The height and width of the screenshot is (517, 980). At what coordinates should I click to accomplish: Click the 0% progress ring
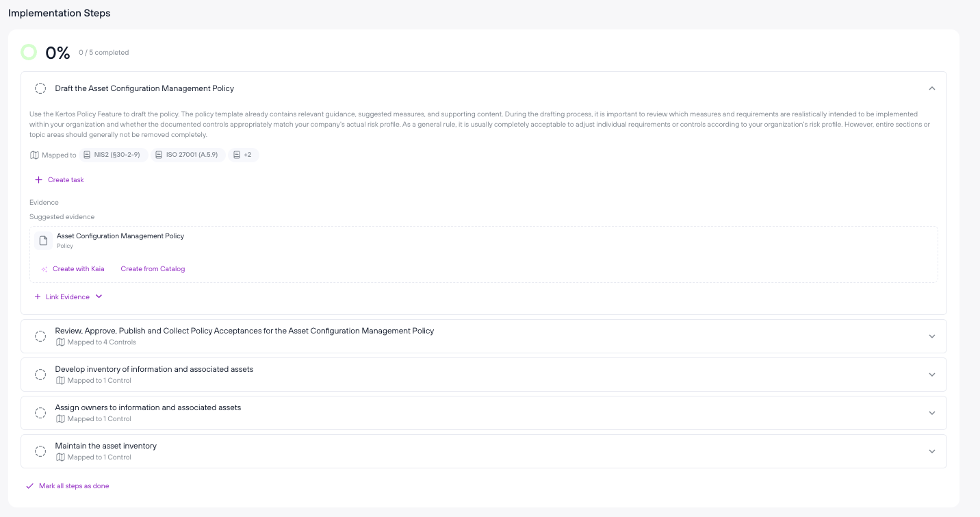tap(29, 52)
